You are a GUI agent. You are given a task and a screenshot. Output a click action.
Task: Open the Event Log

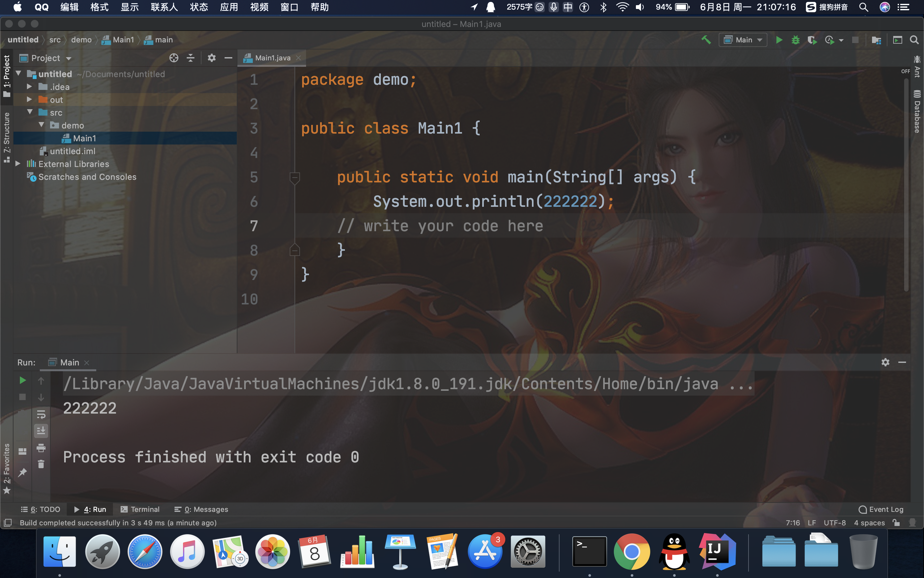pyautogui.click(x=881, y=509)
